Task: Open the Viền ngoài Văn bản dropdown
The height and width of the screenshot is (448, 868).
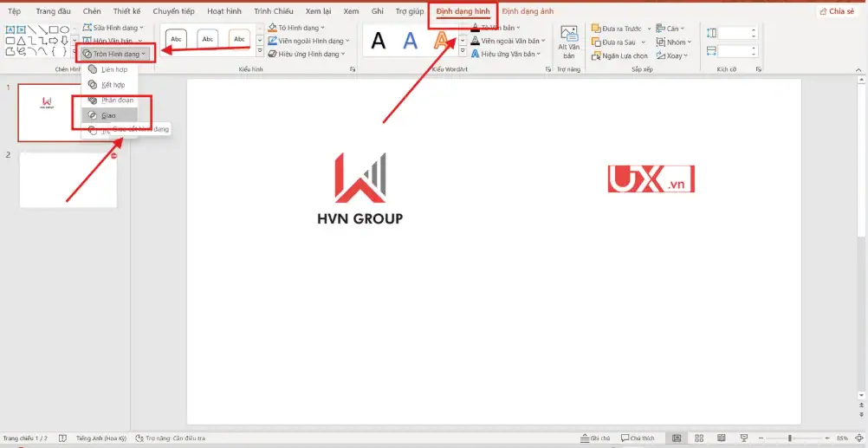Action: [x=508, y=41]
